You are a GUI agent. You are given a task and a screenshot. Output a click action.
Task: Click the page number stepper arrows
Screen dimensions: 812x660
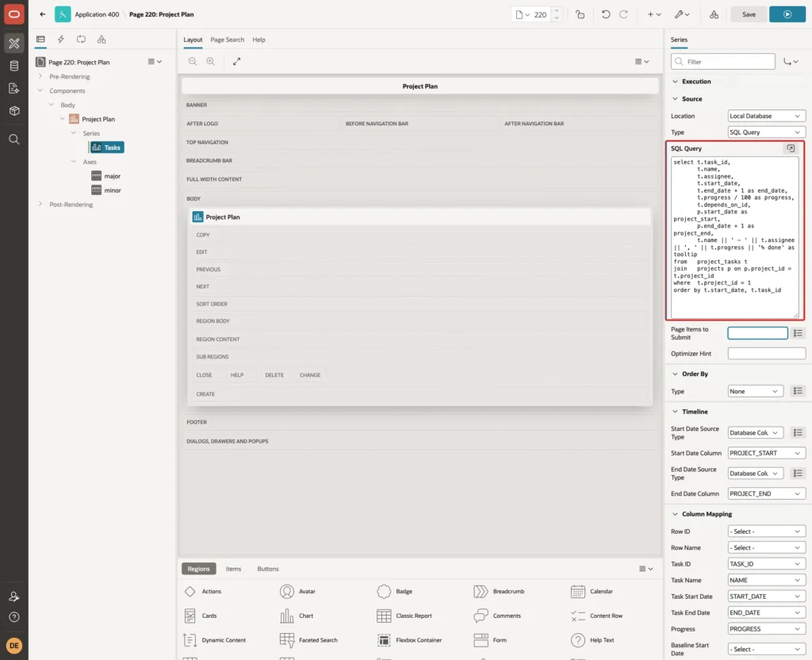[557, 14]
